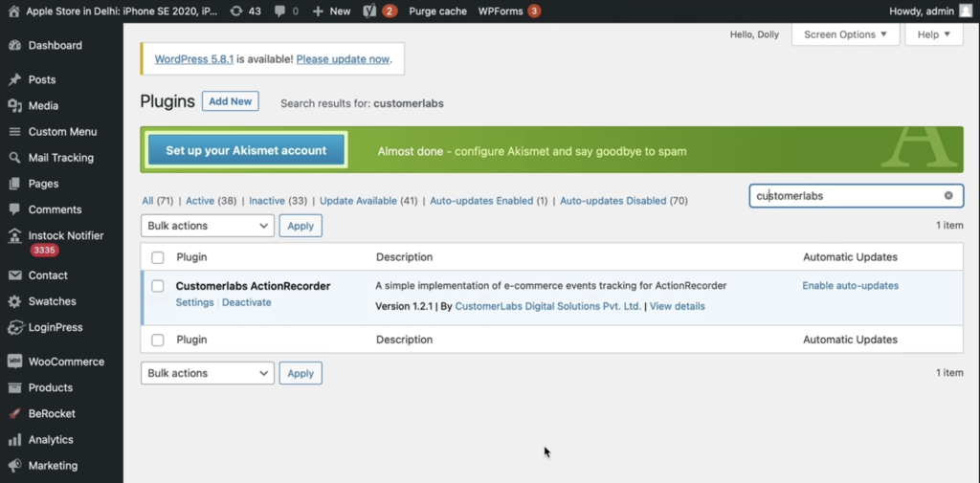Click the Hello, Dolly text
This screenshot has width=980, height=483.
[x=754, y=34]
